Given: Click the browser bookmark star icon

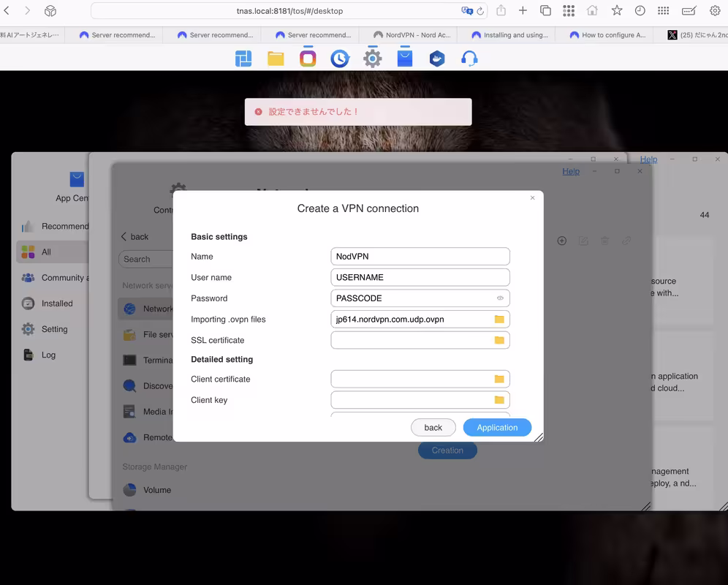Looking at the screenshot, I should pos(617,10).
